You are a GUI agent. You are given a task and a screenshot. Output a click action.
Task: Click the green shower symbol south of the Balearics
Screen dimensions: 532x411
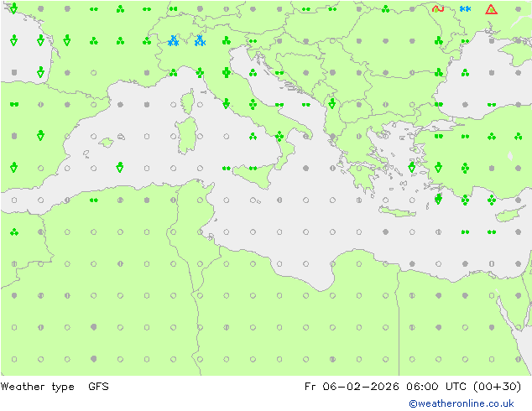(120, 167)
